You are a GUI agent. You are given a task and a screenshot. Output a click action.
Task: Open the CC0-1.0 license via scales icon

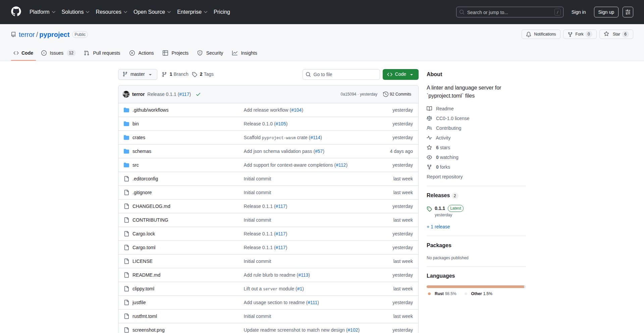429,118
